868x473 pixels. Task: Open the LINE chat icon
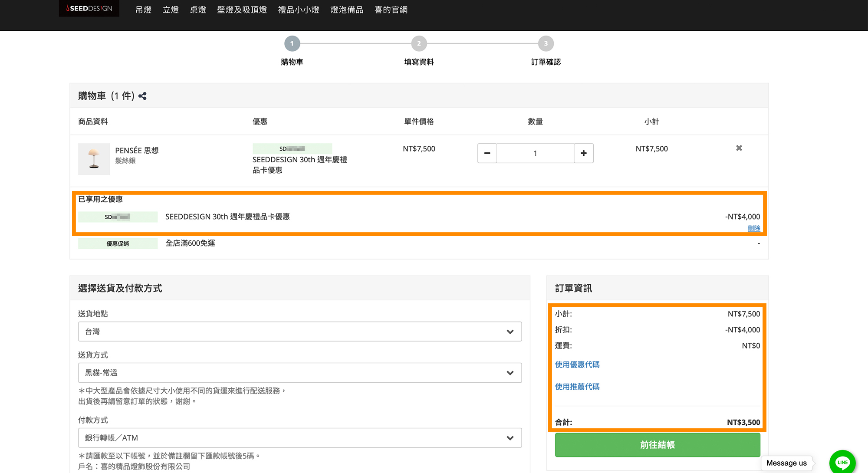click(842, 462)
